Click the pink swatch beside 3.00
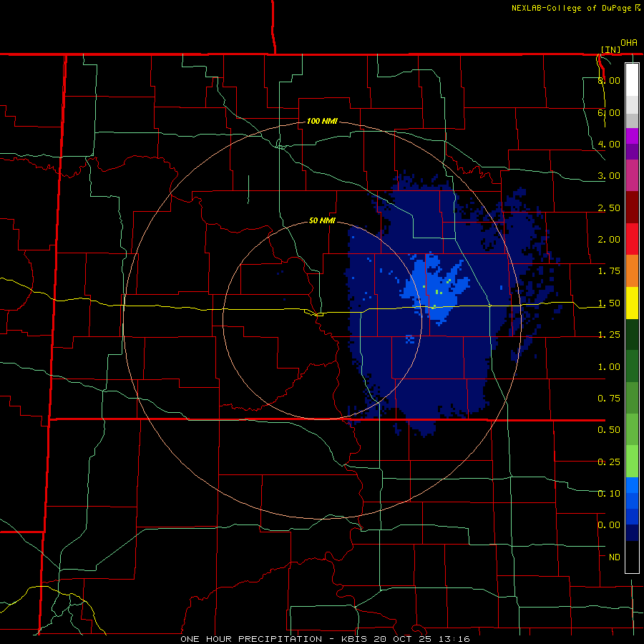 (632, 175)
